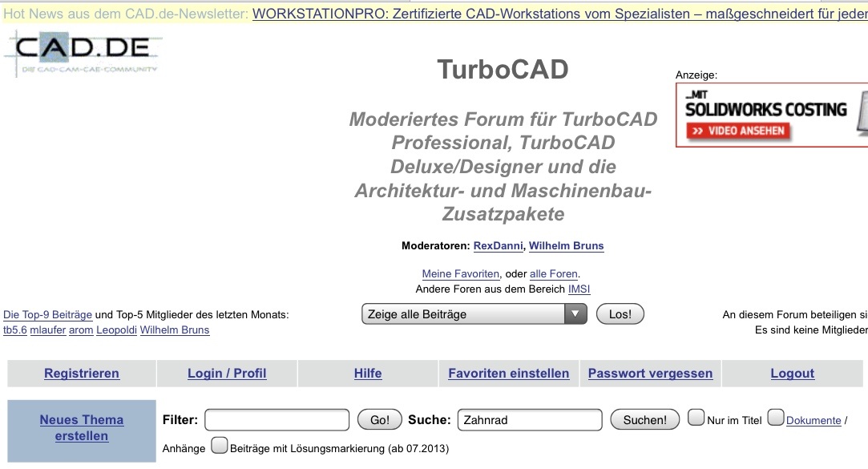Click the CAD.DE logo
Screen dimensions: 868x469
83,53
